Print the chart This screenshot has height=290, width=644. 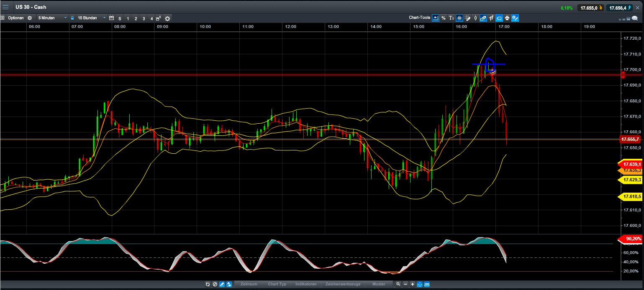507,18
